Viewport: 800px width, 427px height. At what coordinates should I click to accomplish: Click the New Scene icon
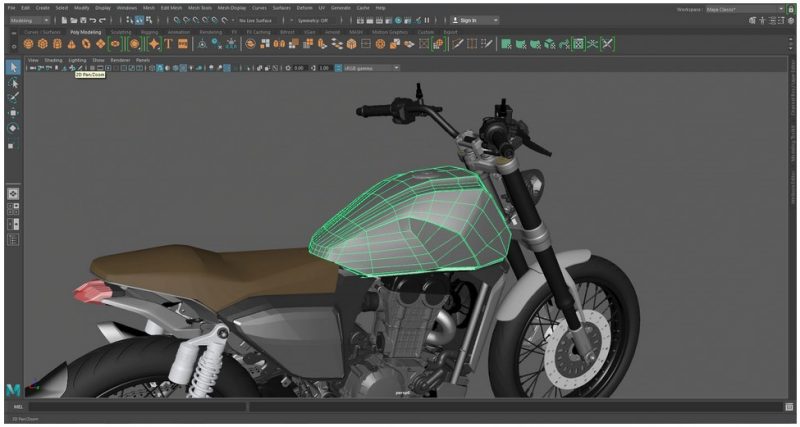point(65,20)
